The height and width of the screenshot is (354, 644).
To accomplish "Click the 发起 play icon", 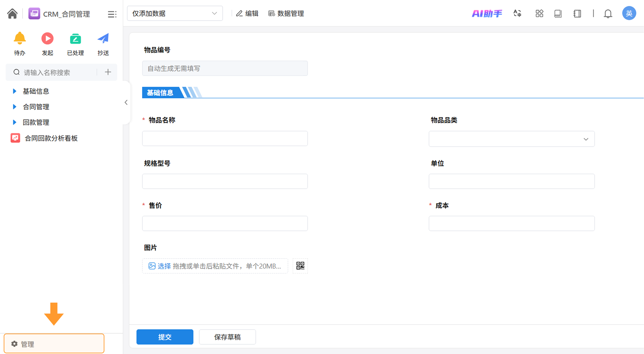I will 47,39.
